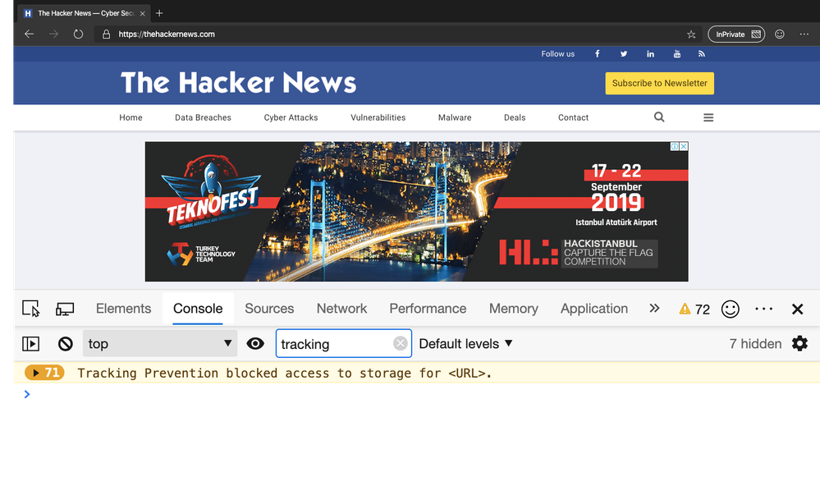The width and height of the screenshot is (820, 504).
Task: Go back to the previous page
Action: point(30,34)
